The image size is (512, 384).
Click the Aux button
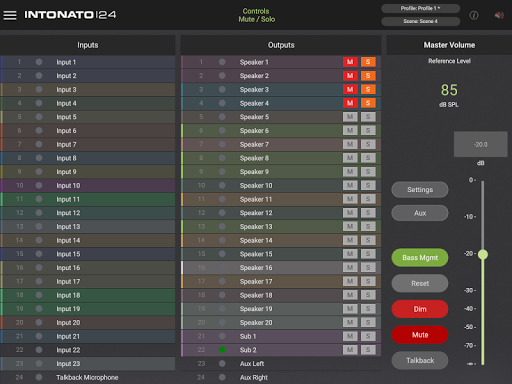pos(420,213)
